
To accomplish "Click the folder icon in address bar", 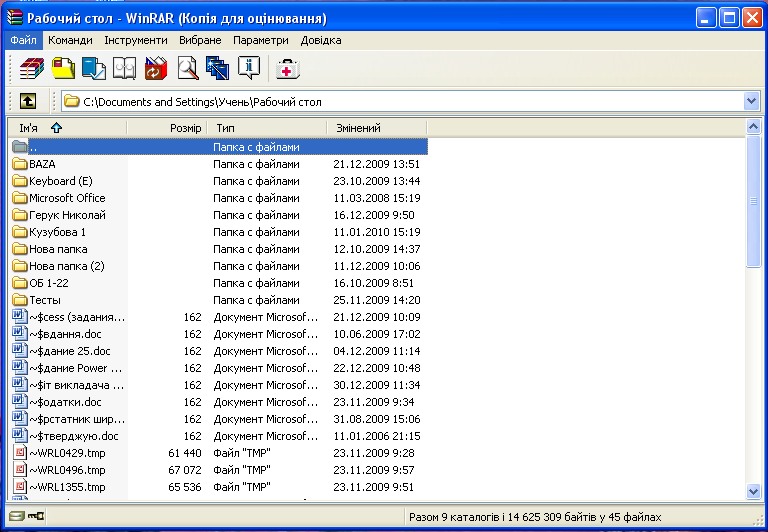I will pyautogui.click(x=72, y=101).
